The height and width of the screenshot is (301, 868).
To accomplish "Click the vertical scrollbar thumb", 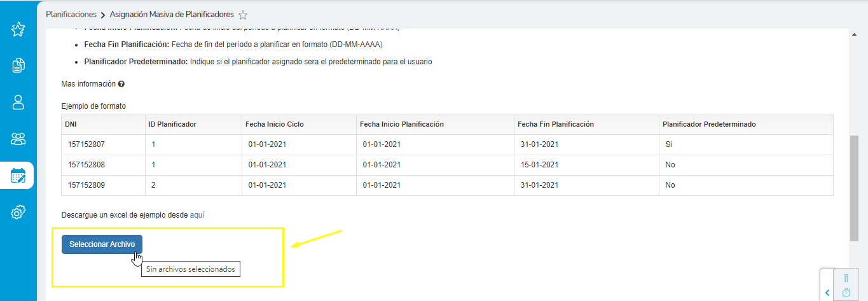I will pos(853,188).
